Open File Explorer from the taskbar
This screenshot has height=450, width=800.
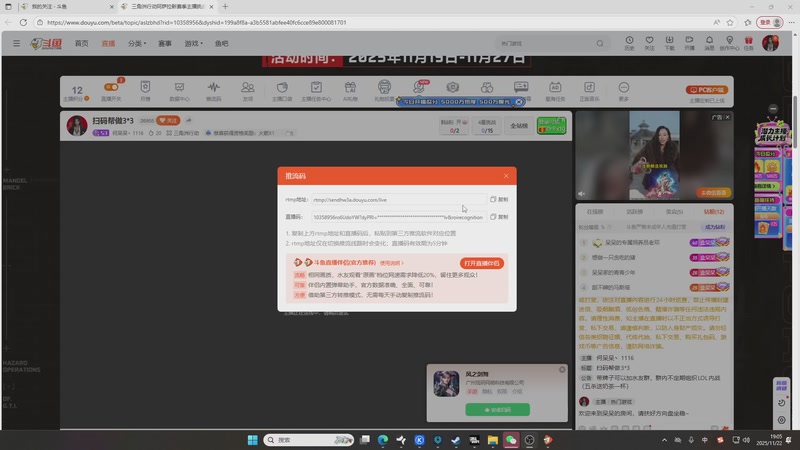492,440
